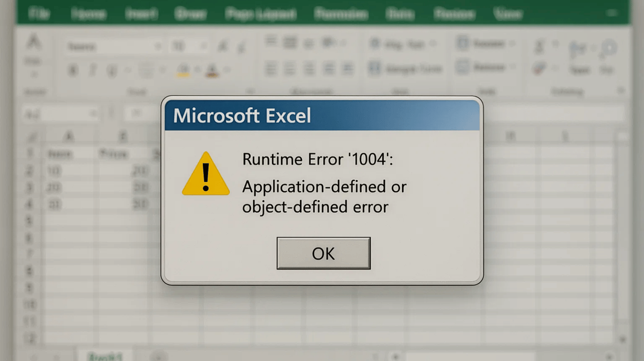Image resolution: width=644 pixels, height=361 pixels.
Task: Switch to the Formulas ribbon tab
Action: 341,14
